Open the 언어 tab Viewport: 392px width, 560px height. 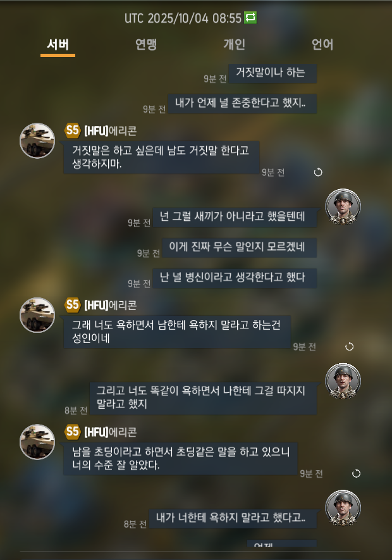click(x=322, y=45)
